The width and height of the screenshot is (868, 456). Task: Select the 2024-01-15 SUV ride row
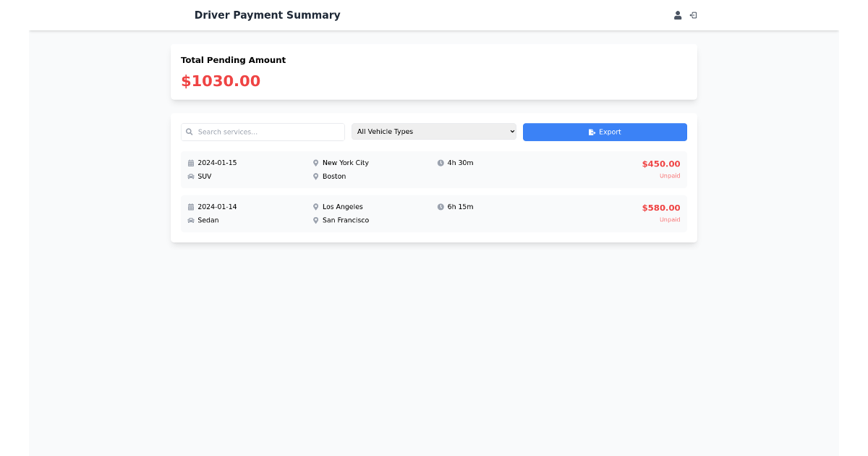coord(434,169)
